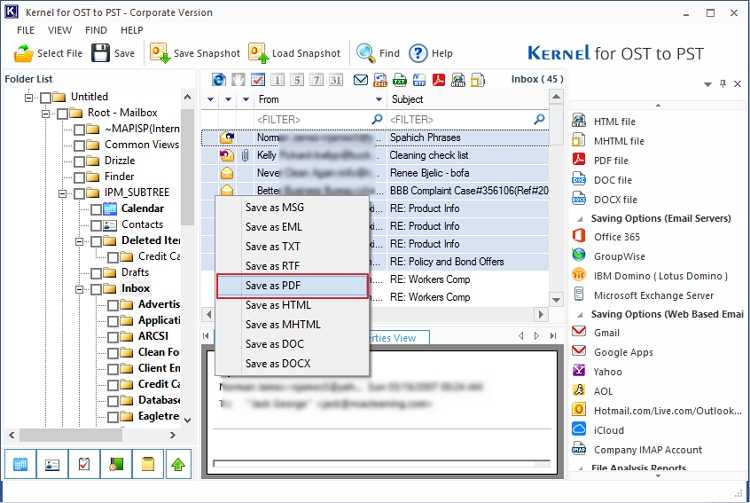This screenshot has width=750, height=503.
Task: Select Company IMAP Account option
Action: click(648, 450)
